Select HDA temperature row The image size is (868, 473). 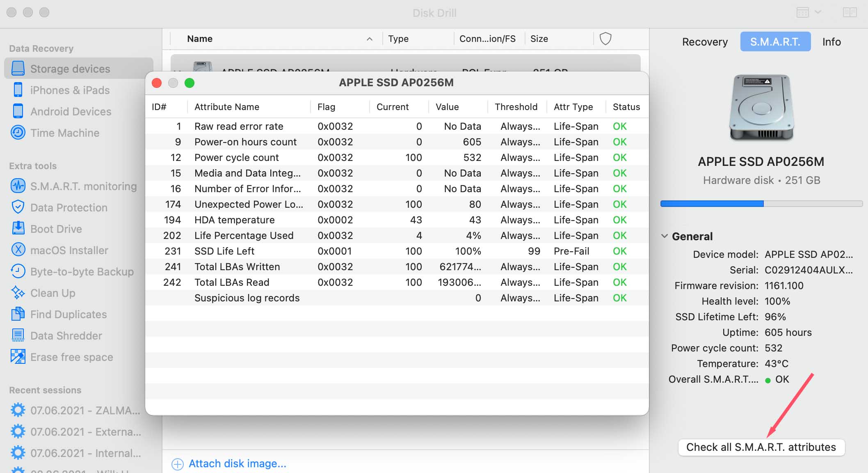pos(397,220)
